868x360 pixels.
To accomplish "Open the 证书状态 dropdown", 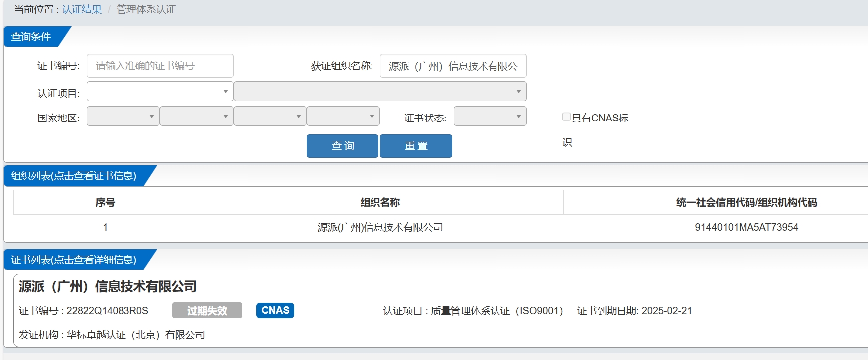I will point(490,116).
